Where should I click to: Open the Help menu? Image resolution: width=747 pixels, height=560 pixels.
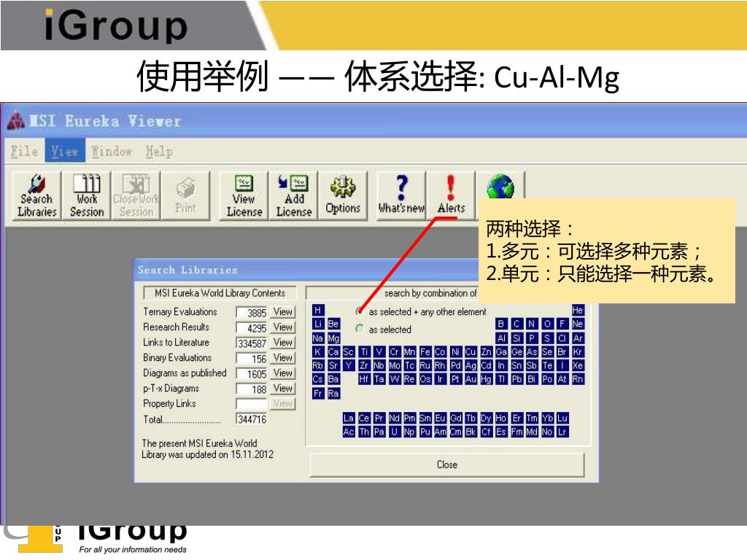point(158,151)
